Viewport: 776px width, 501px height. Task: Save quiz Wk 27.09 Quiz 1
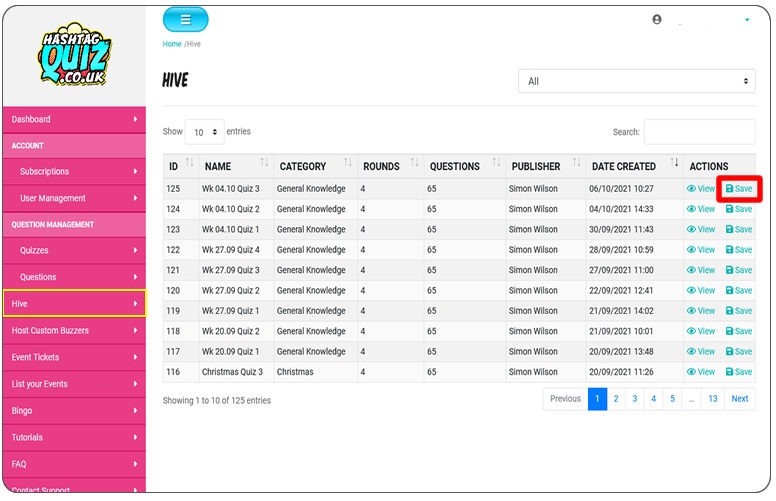click(739, 310)
